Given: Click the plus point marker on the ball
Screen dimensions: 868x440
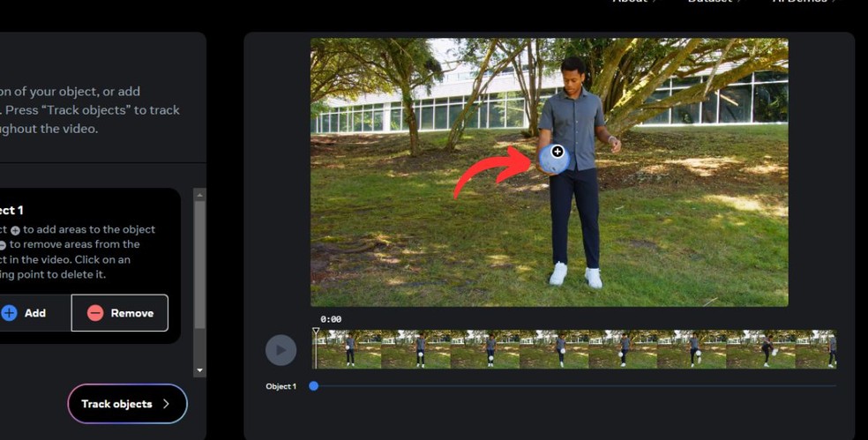Looking at the screenshot, I should [557, 151].
